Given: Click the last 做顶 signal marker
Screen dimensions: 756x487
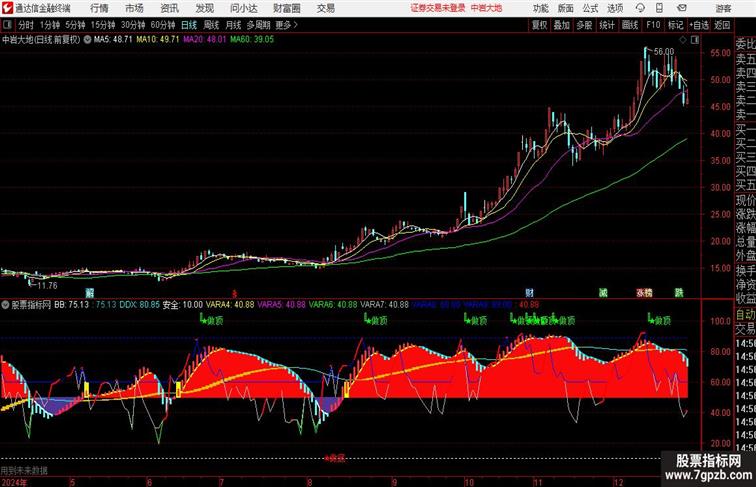Looking at the screenshot, I should [660, 320].
